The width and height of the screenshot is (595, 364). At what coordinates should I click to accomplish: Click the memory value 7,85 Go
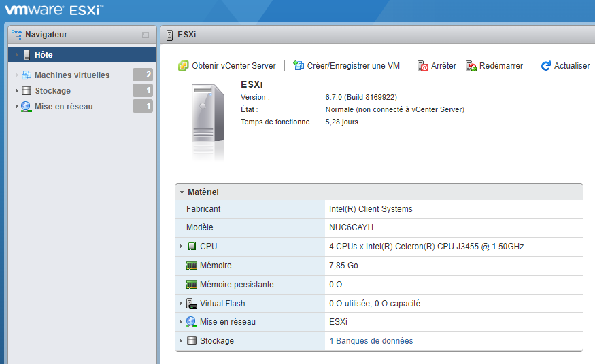[x=343, y=266]
